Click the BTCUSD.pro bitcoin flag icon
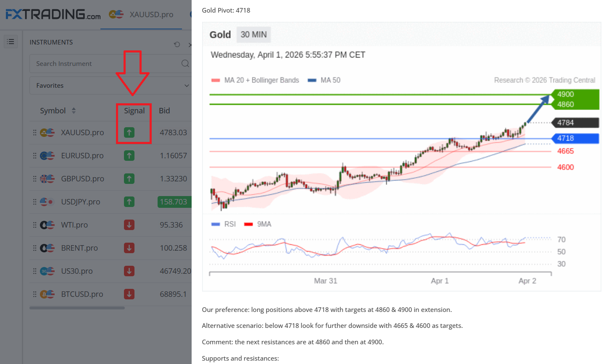611x364 pixels. (47, 294)
